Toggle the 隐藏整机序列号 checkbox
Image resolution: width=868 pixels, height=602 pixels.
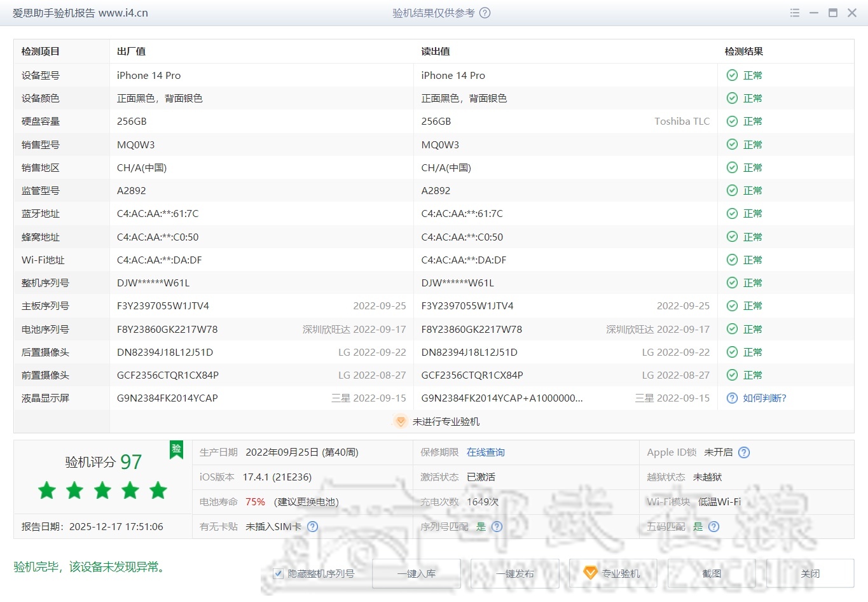pos(278,574)
